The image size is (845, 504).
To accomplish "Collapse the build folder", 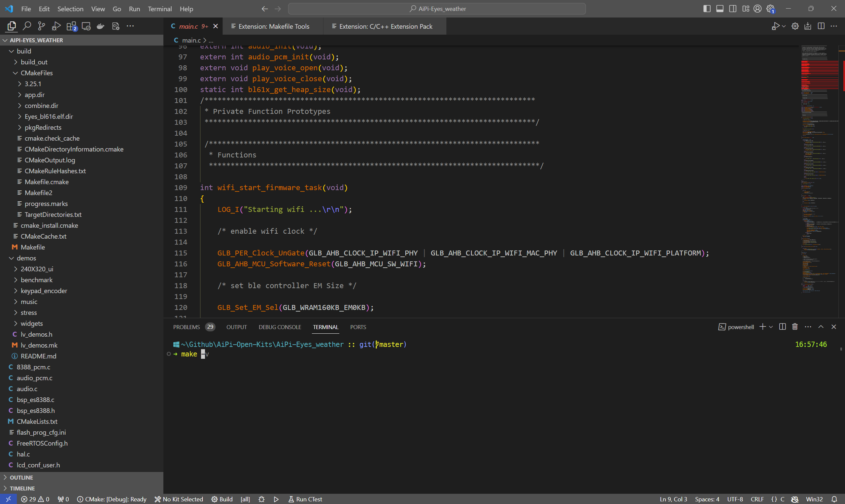I will [x=82, y=51].
